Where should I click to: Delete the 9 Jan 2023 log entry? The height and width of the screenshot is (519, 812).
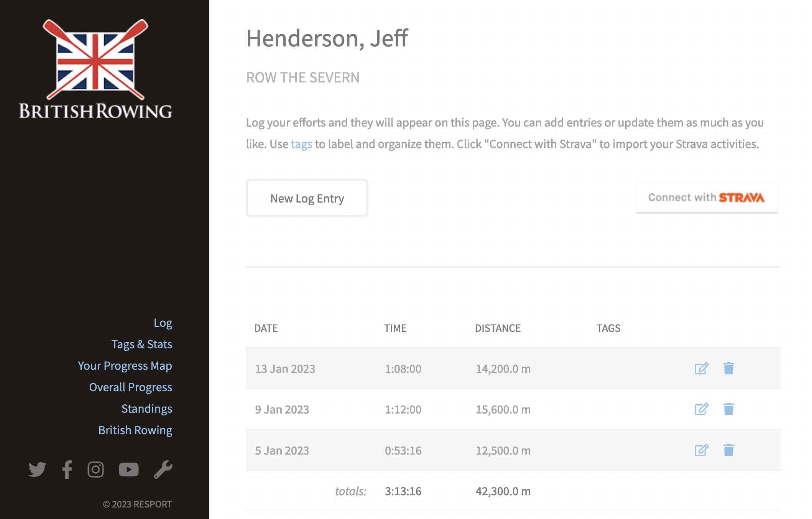[728, 409]
